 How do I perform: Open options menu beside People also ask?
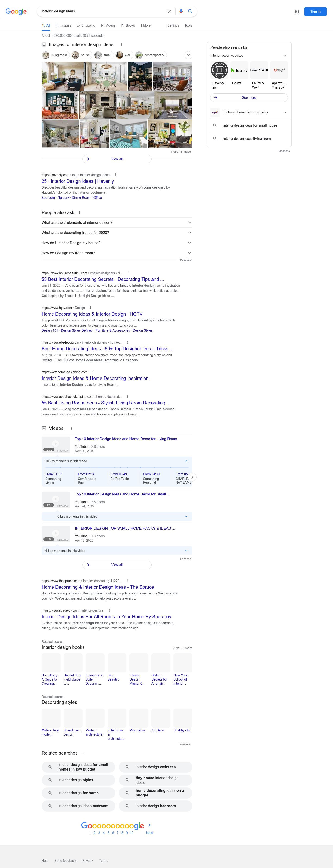80,213
